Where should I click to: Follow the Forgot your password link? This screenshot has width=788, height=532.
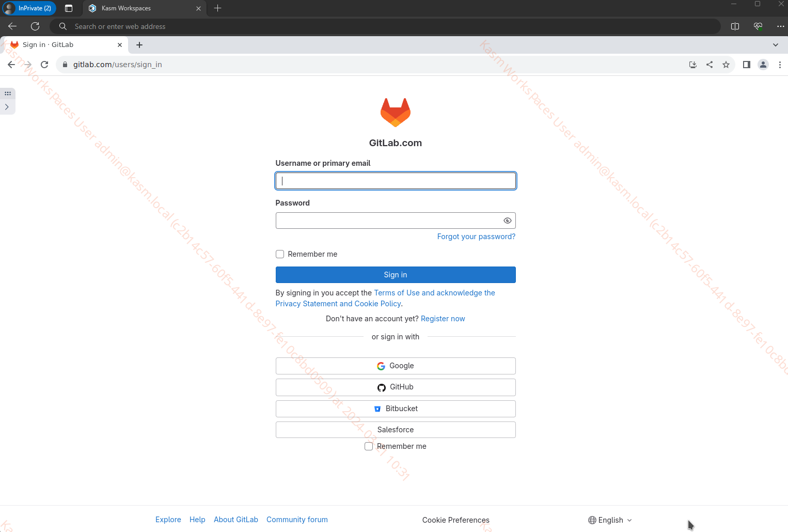(476, 237)
